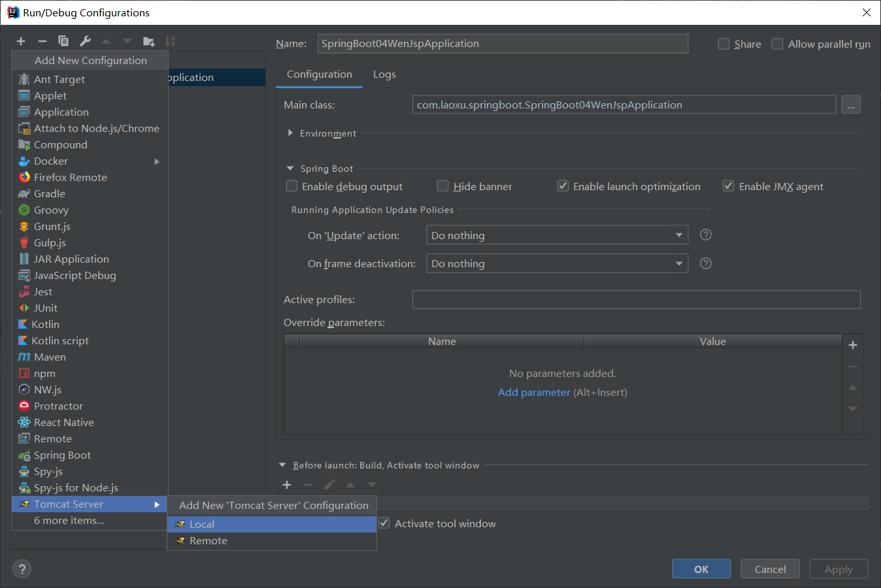Select Grunt.js configuration type
The height and width of the screenshot is (588, 881).
90,226
